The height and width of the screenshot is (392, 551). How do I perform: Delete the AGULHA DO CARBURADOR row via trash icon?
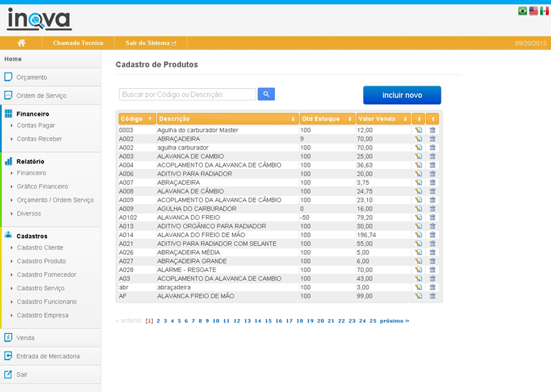[x=433, y=209]
